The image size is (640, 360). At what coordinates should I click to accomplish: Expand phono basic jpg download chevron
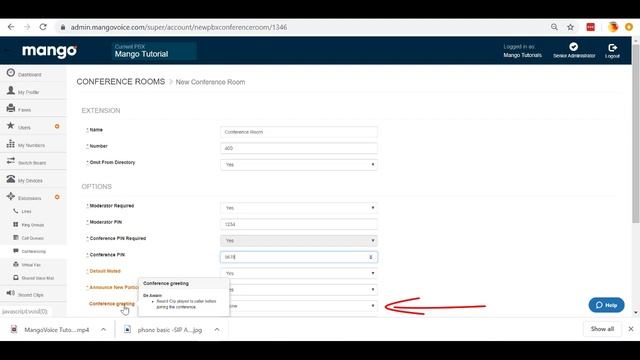pos(217,329)
